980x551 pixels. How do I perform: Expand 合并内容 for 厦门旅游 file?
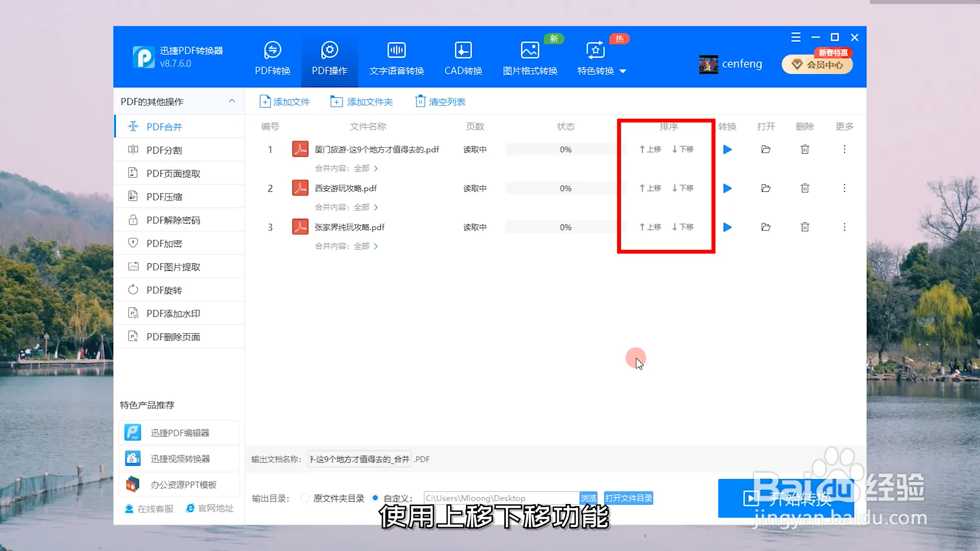(x=377, y=168)
